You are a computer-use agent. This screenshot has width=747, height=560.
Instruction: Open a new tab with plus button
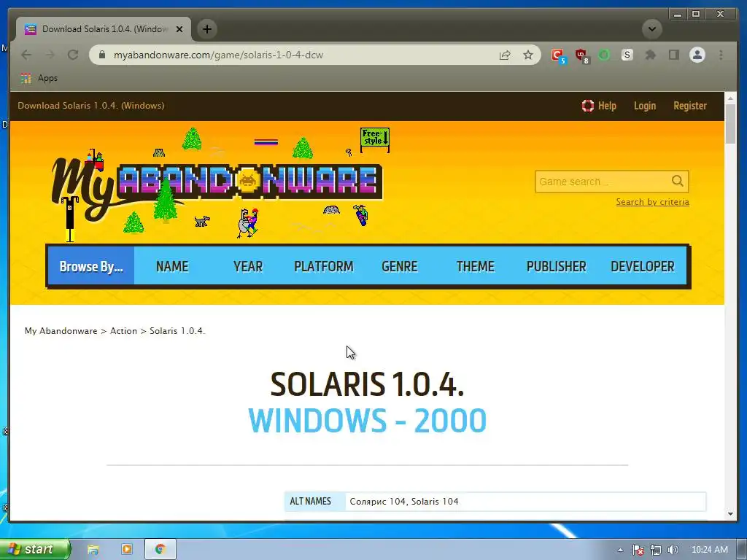point(206,29)
